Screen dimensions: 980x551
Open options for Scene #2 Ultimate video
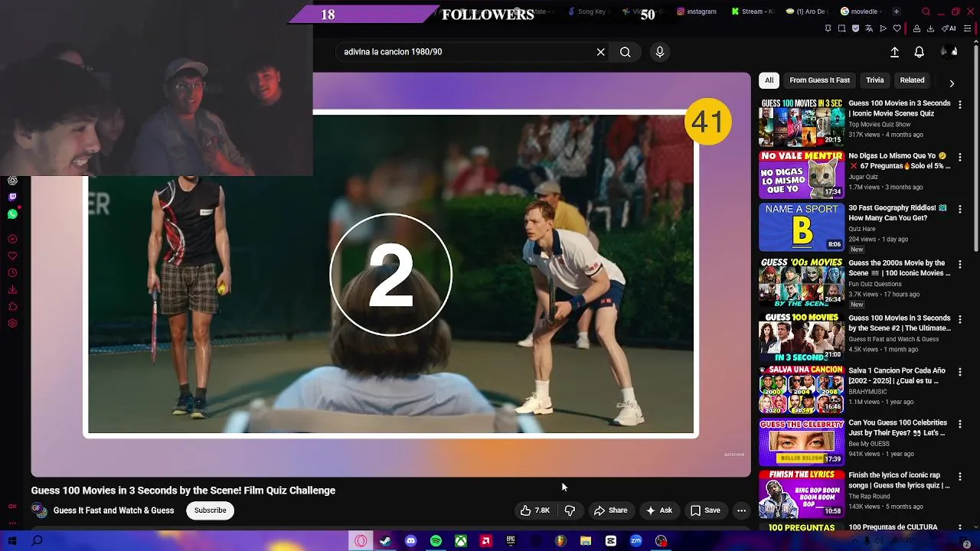960,319
